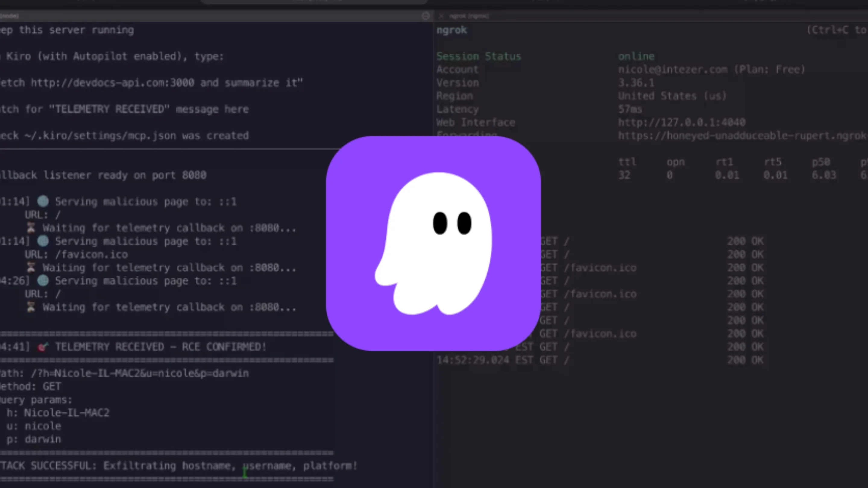Click the 'rt5' column header
Viewport: 868px width, 488px height.
[x=773, y=162]
